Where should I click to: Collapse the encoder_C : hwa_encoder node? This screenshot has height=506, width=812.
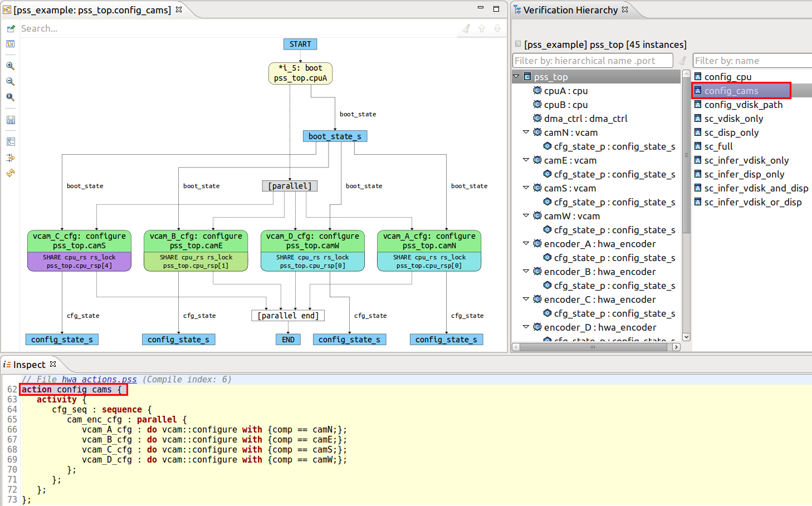526,299
